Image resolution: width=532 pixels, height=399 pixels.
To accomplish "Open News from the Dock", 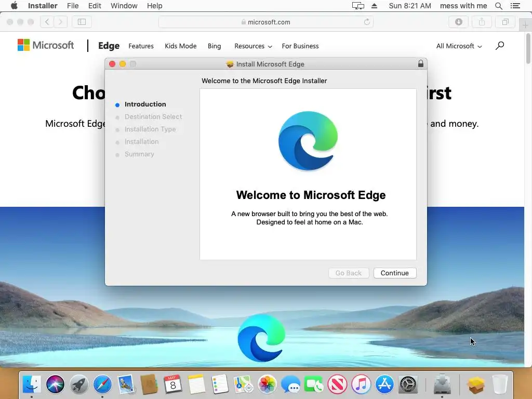I will tap(337, 384).
